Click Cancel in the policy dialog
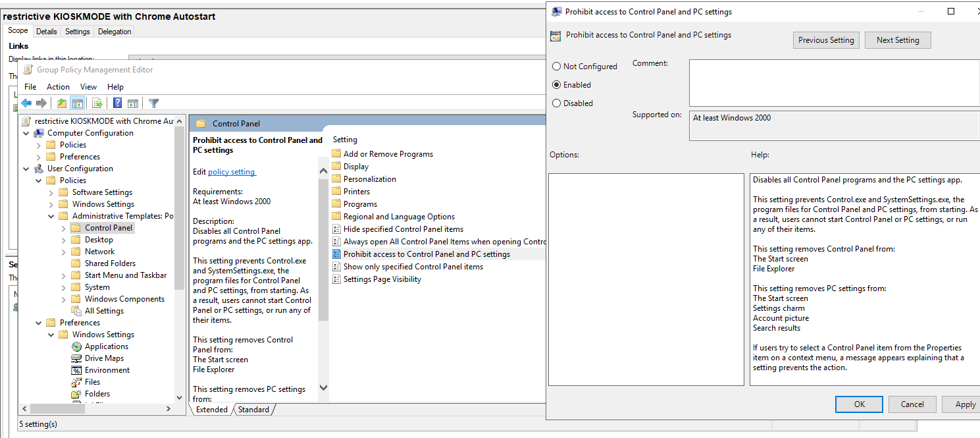Image resolution: width=980 pixels, height=438 pixels. [912, 404]
